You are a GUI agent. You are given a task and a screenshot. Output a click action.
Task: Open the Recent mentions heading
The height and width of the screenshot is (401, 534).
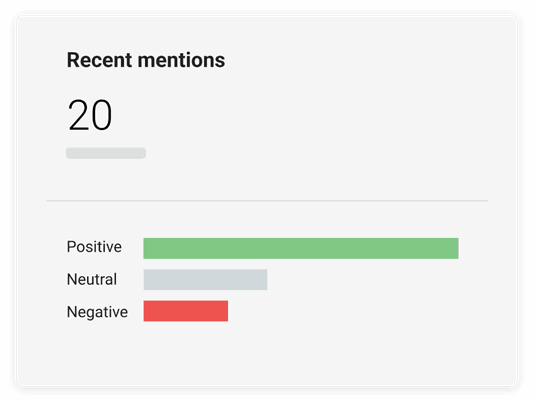pyautogui.click(x=146, y=60)
